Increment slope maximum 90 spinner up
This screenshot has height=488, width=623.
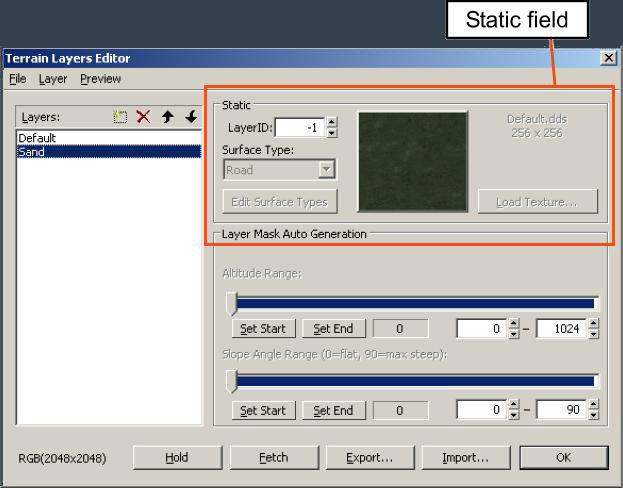point(594,405)
